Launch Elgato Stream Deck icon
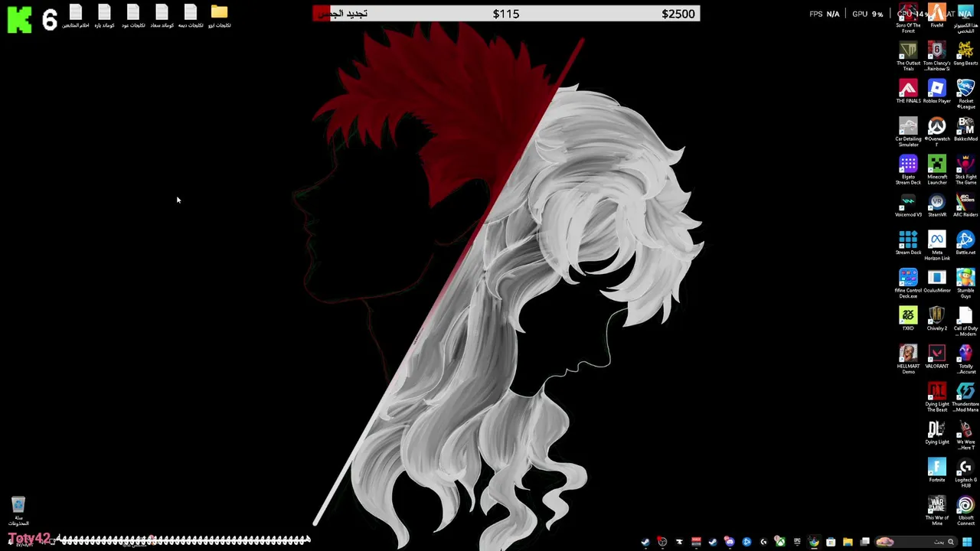Image resolution: width=980 pixels, height=551 pixels. coord(908,170)
